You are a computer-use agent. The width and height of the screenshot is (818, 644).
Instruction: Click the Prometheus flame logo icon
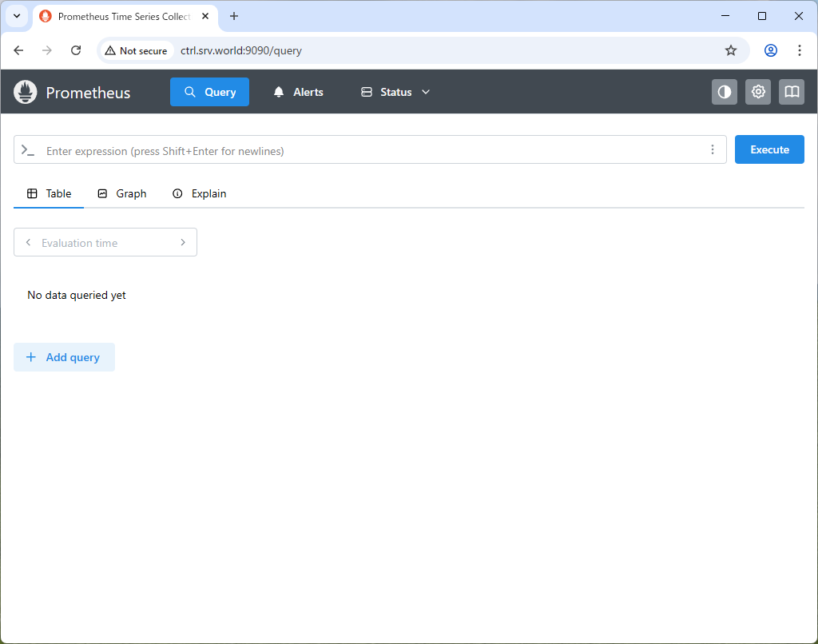[x=26, y=92]
